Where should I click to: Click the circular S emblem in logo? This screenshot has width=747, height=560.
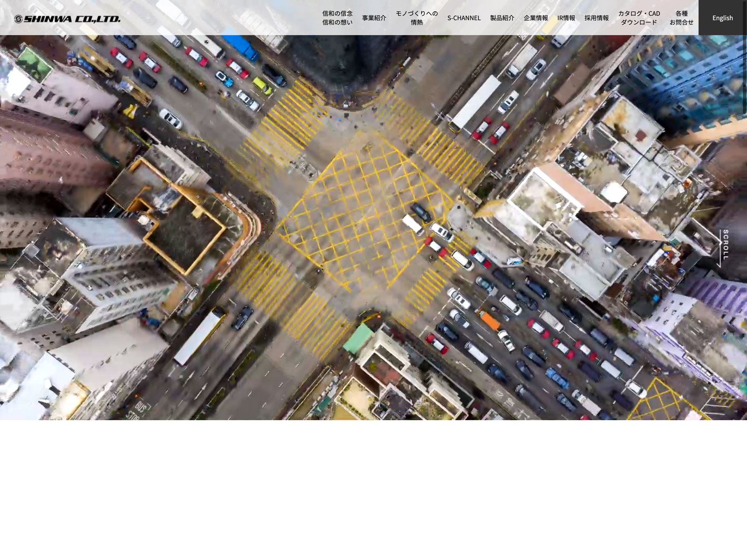point(18,19)
